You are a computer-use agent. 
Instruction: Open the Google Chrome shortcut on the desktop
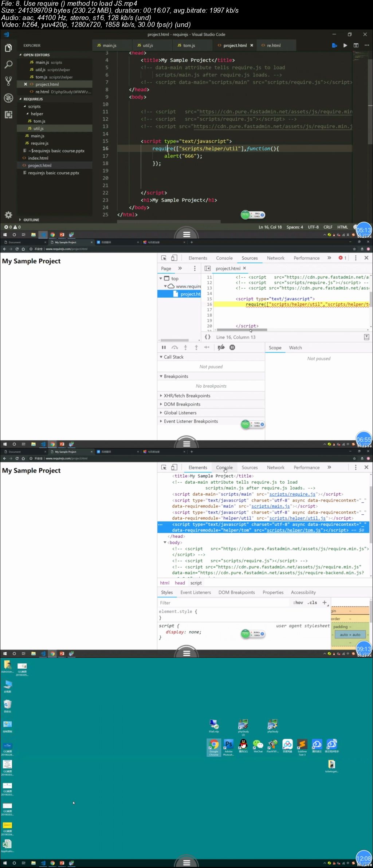214,747
